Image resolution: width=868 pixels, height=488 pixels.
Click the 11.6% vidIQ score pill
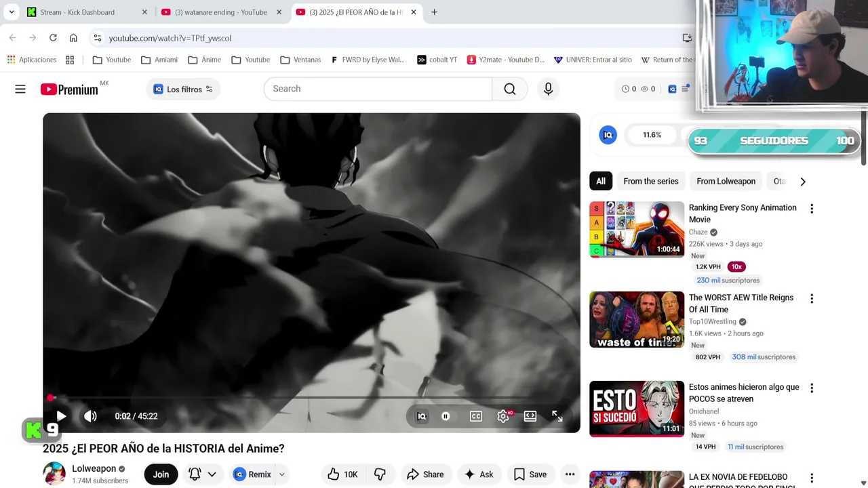(x=652, y=135)
